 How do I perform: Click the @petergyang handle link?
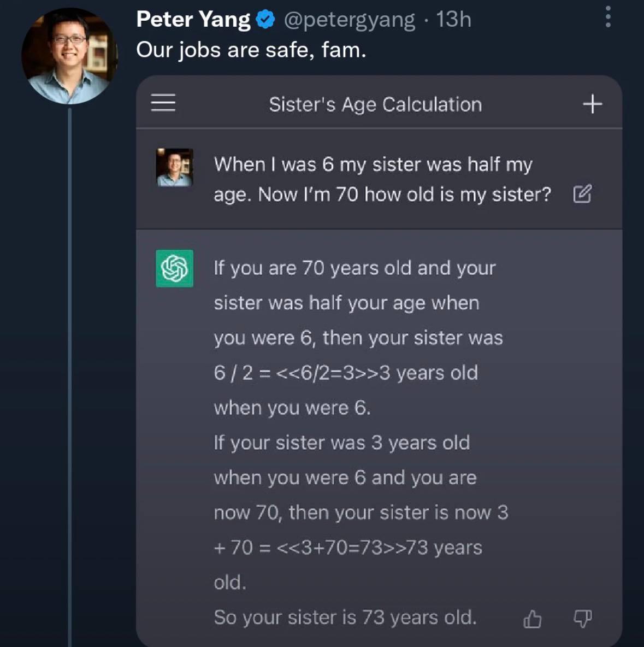(345, 19)
